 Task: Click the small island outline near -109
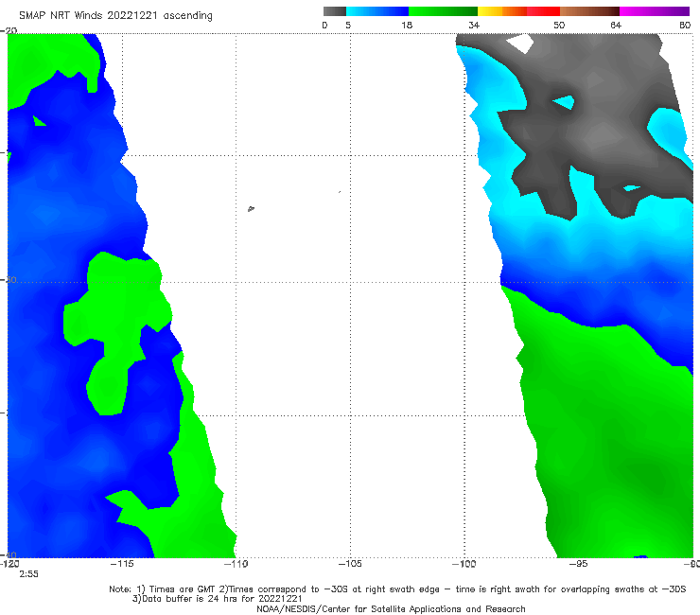251,208
